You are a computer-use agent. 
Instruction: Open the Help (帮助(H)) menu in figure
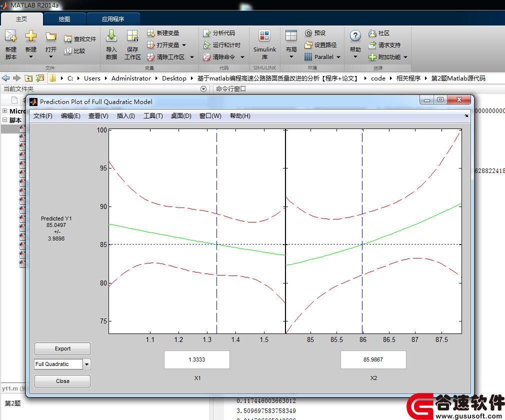[x=240, y=116]
